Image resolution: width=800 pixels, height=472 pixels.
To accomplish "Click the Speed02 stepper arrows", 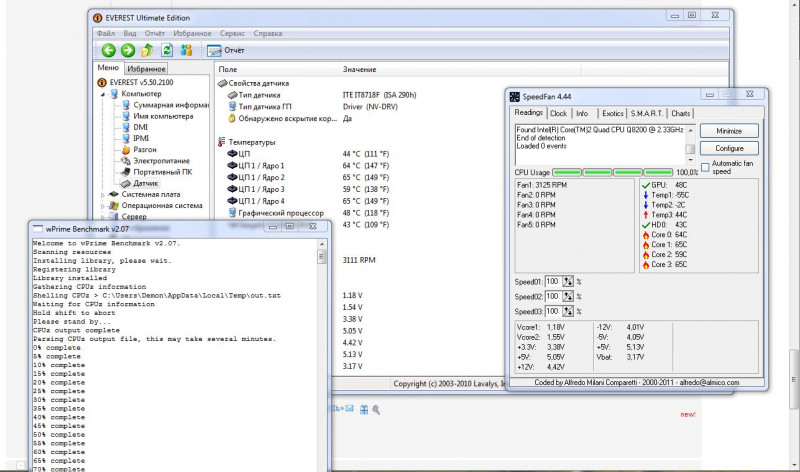I will coord(568,296).
